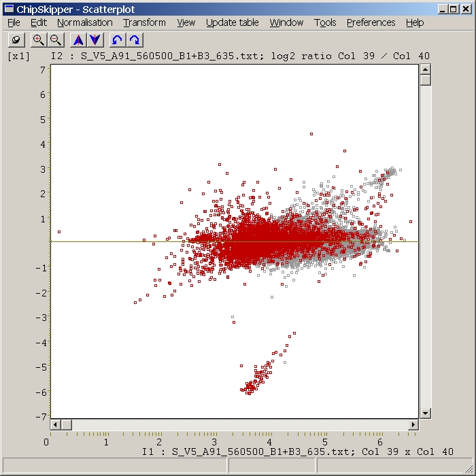Click the redo curved arrow icon
This screenshot has height=476, width=476.
[x=135, y=40]
